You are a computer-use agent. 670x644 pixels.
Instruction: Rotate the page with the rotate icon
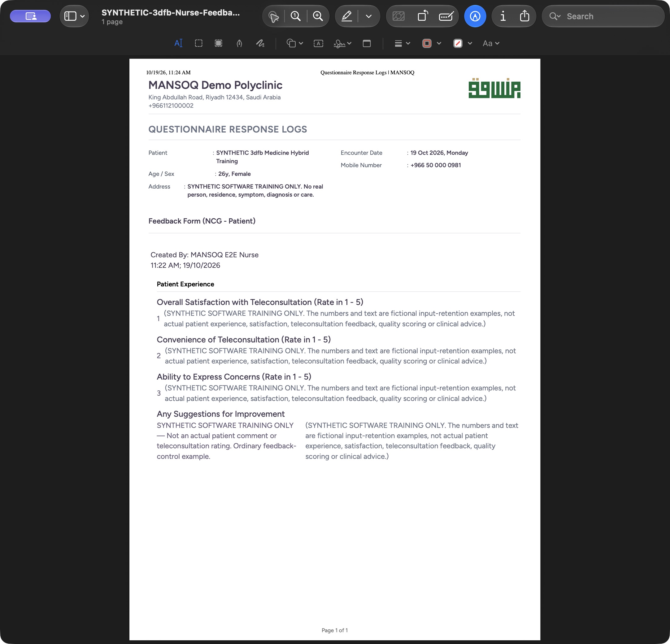click(x=423, y=16)
